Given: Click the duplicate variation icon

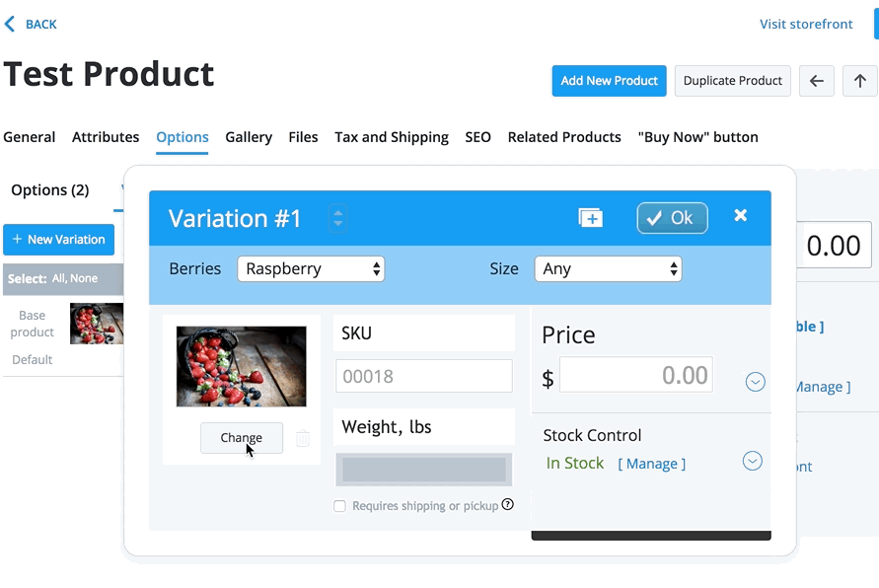Looking at the screenshot, I should point(590,218).
